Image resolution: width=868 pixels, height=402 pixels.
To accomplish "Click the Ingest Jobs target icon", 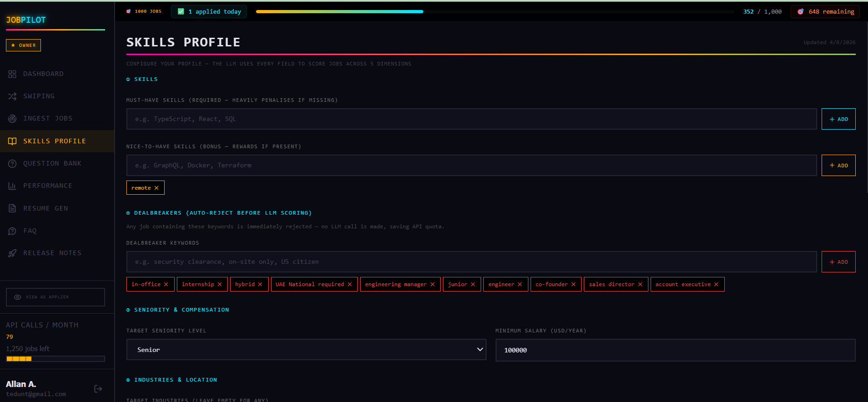I will pos(12,119).
